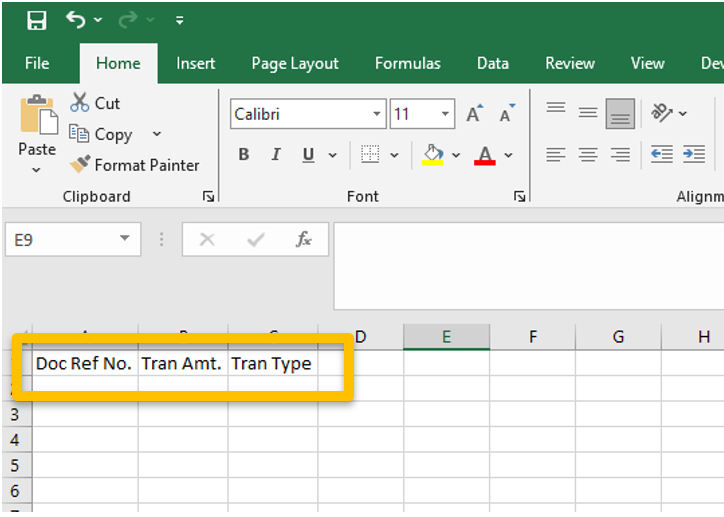
Task: Open the font size dropdown
Action: pyautogui.click(x=446, y=114)
